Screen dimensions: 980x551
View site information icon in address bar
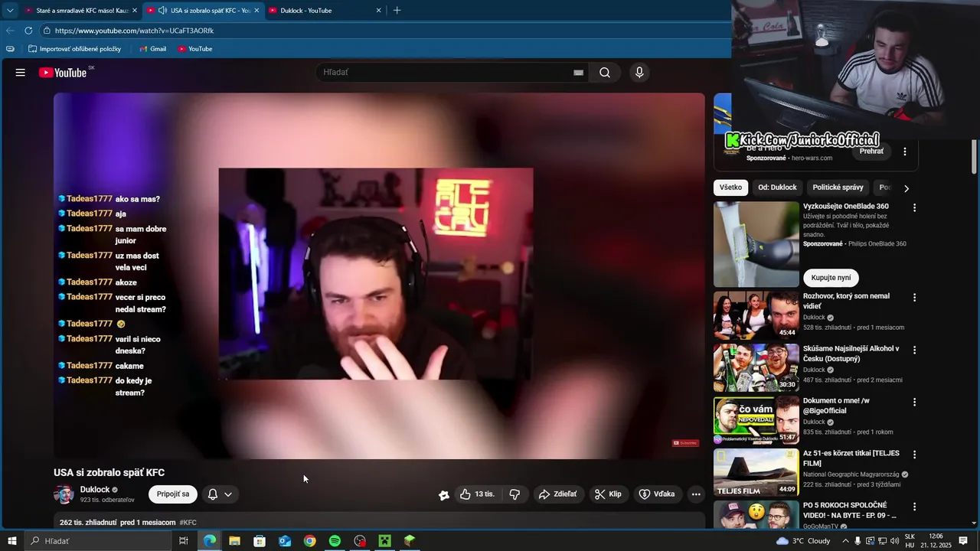pyautogui.click(x=47, y=31)
